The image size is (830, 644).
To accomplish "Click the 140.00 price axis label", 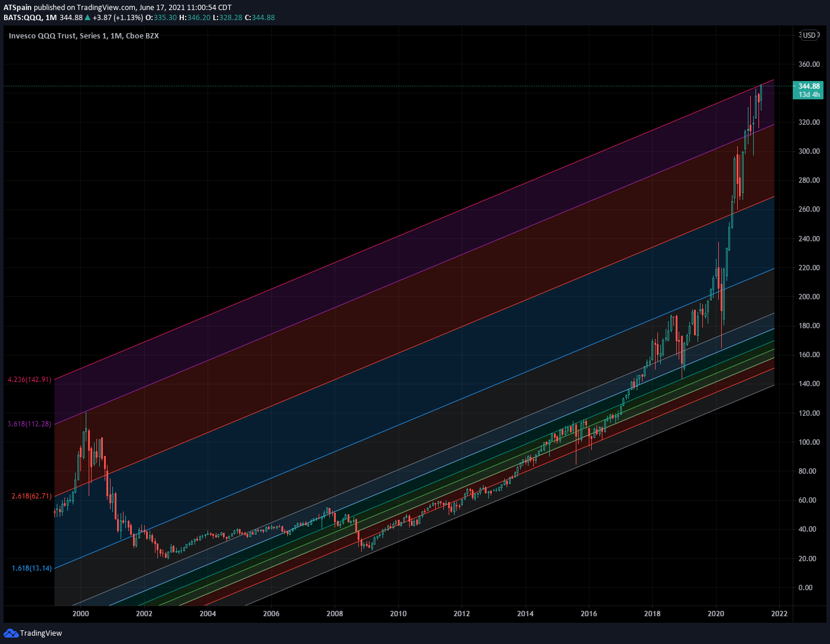I will point(809,384).
